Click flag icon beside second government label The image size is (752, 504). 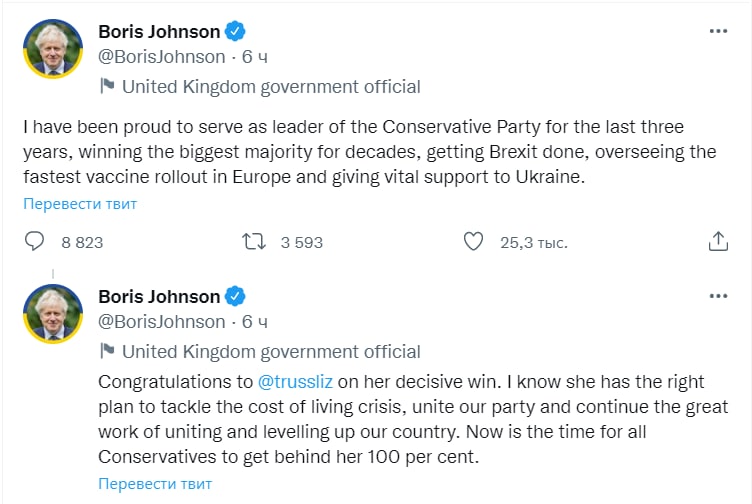click(108, 352)
